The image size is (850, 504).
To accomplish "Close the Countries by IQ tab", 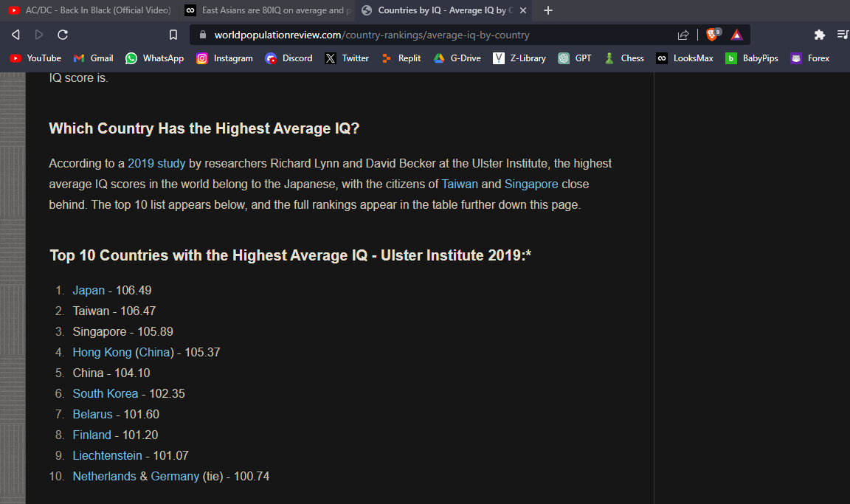I will [523, 10].
